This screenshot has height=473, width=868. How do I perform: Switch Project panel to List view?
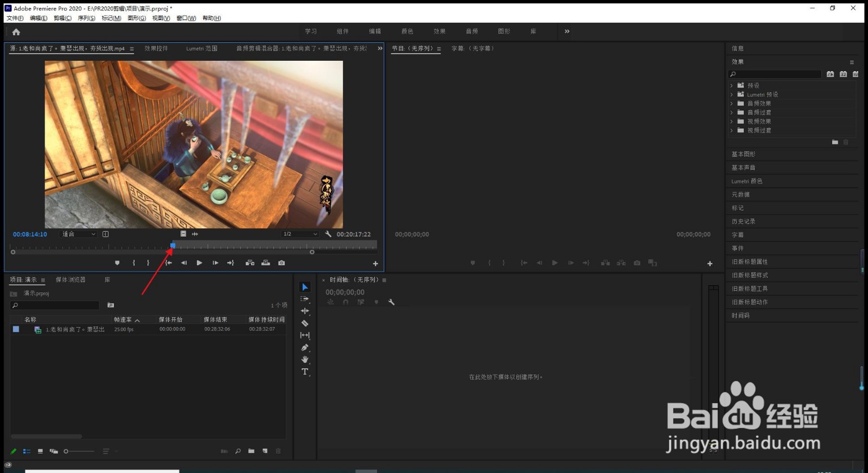pos(27,451)
